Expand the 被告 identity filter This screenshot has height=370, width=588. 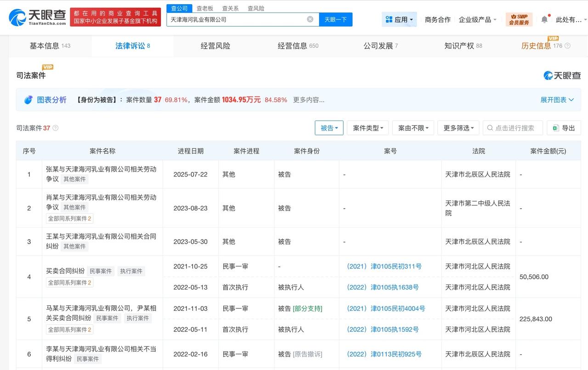(x=329, y=128)
